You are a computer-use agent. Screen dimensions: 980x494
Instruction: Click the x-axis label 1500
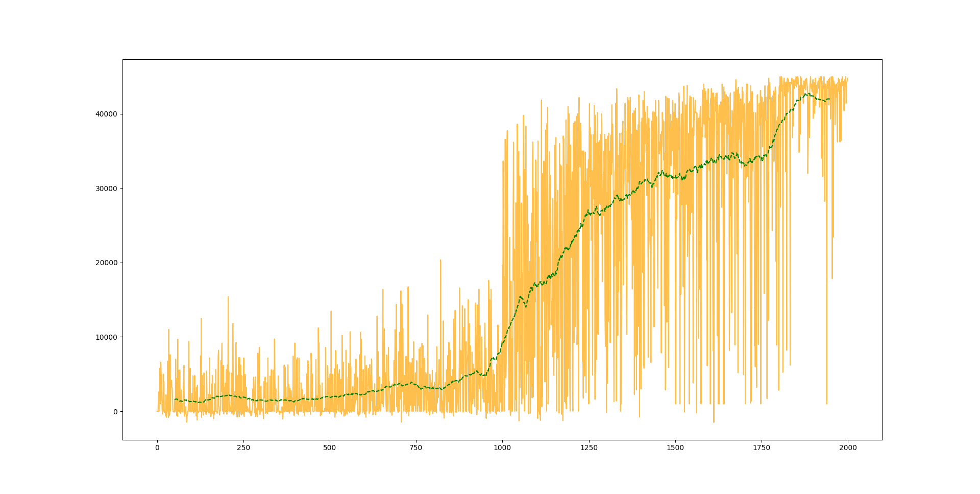(675, 448)
